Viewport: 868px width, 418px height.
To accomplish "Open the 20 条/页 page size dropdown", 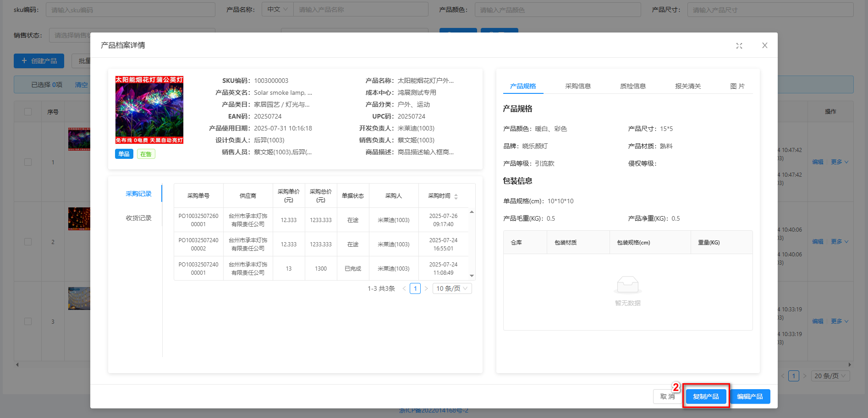I will [830, 376].
